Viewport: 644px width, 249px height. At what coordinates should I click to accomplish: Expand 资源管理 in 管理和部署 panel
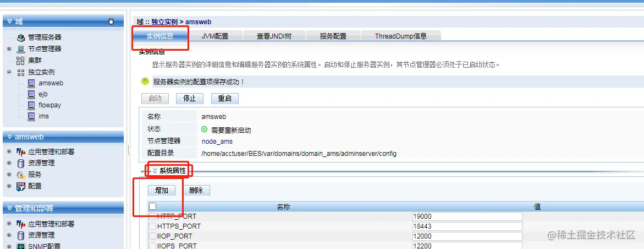click(x=9, y=235)
